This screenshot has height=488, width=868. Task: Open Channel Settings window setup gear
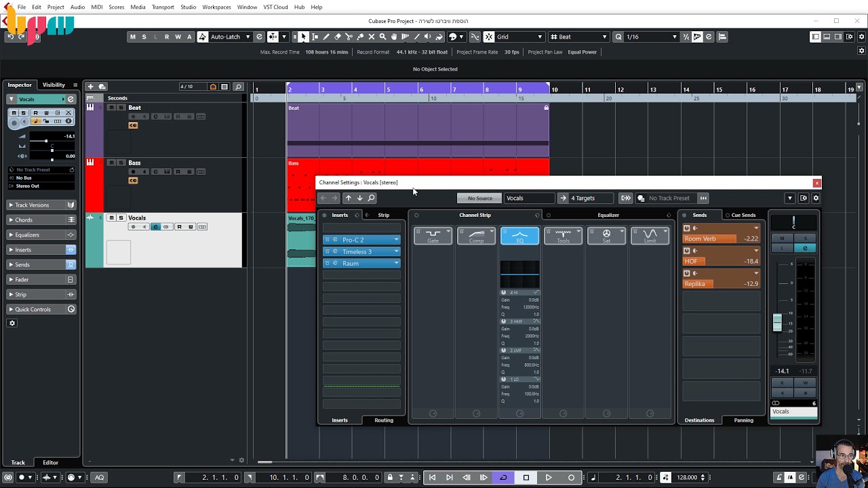pyautogui.click(x=816, y=198)
